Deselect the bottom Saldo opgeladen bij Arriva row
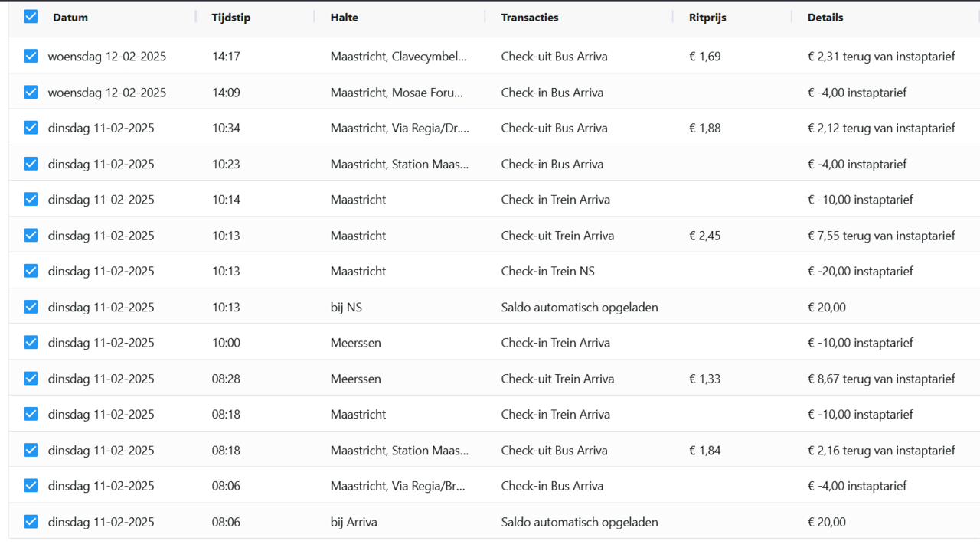The image size is (980, 544). point(31,521)
